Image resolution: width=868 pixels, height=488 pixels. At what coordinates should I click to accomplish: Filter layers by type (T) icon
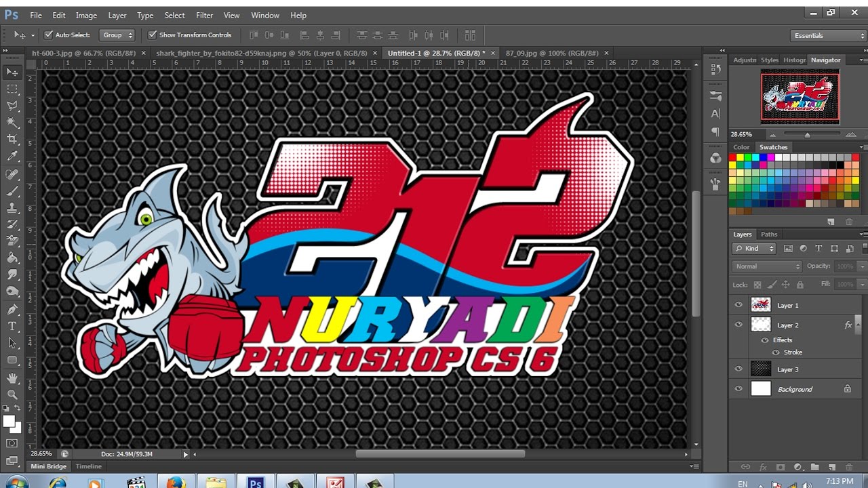(x=818, y=249)
